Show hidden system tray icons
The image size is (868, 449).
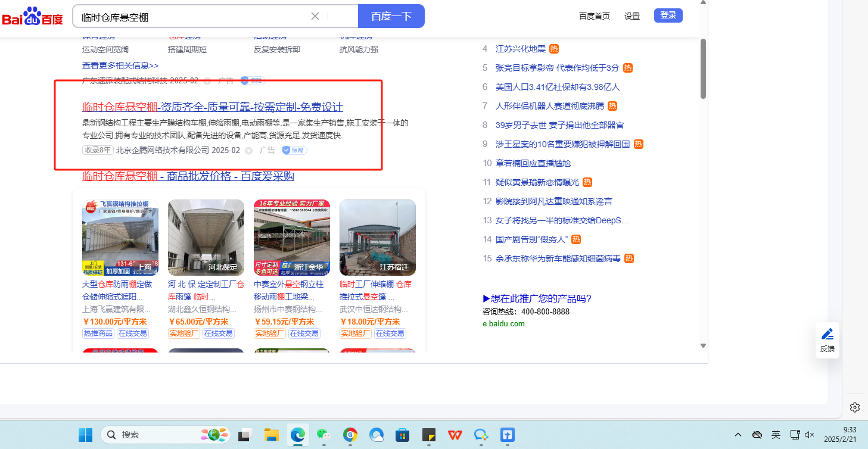pos(738,435)
